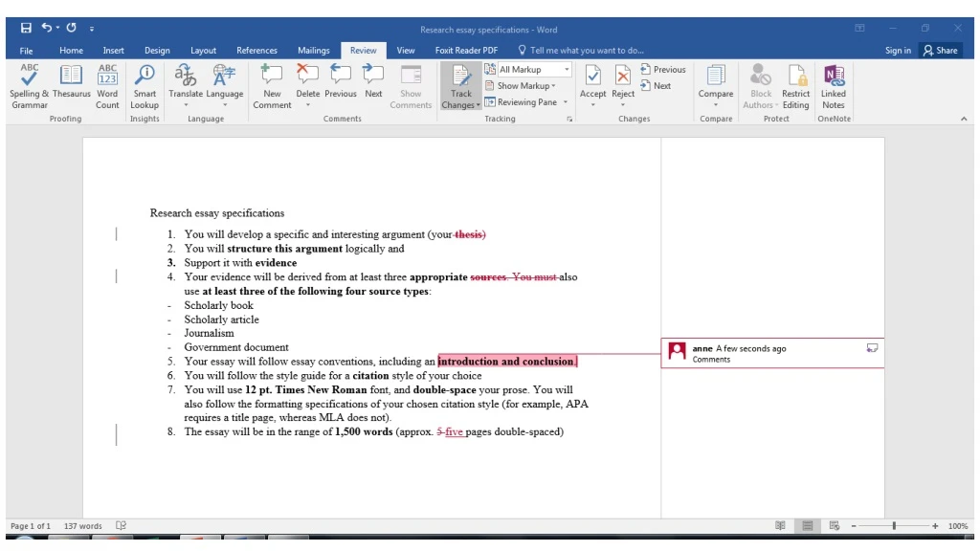Open the Thesaurus
The width and height of the screenshot is (980, 551).
click(71, 81)
